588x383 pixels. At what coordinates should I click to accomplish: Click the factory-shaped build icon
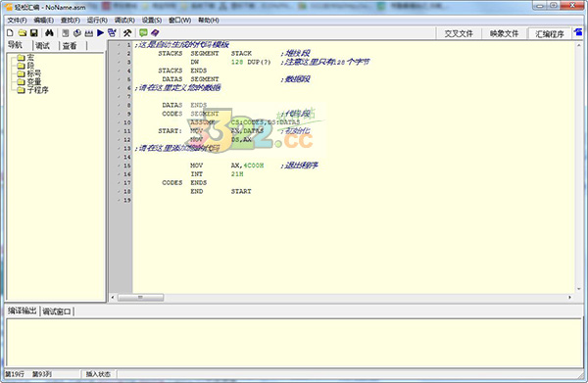point(89,33)
